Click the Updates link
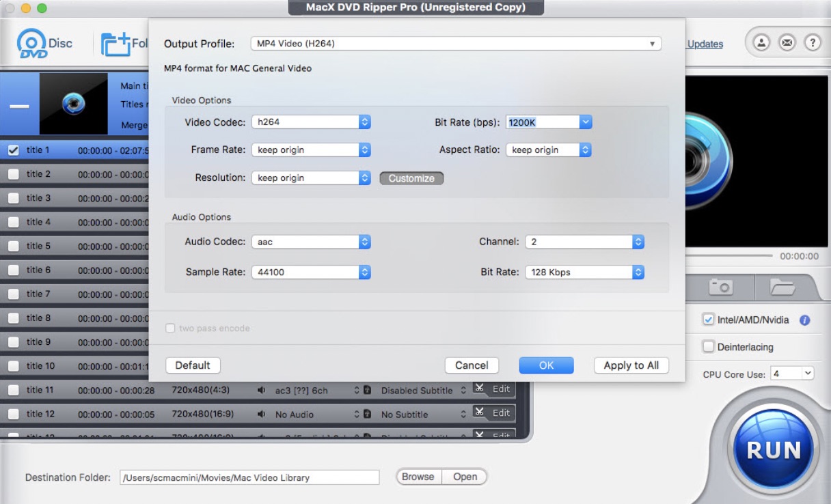This screenshot has width=831, height=504. point(705,44)
